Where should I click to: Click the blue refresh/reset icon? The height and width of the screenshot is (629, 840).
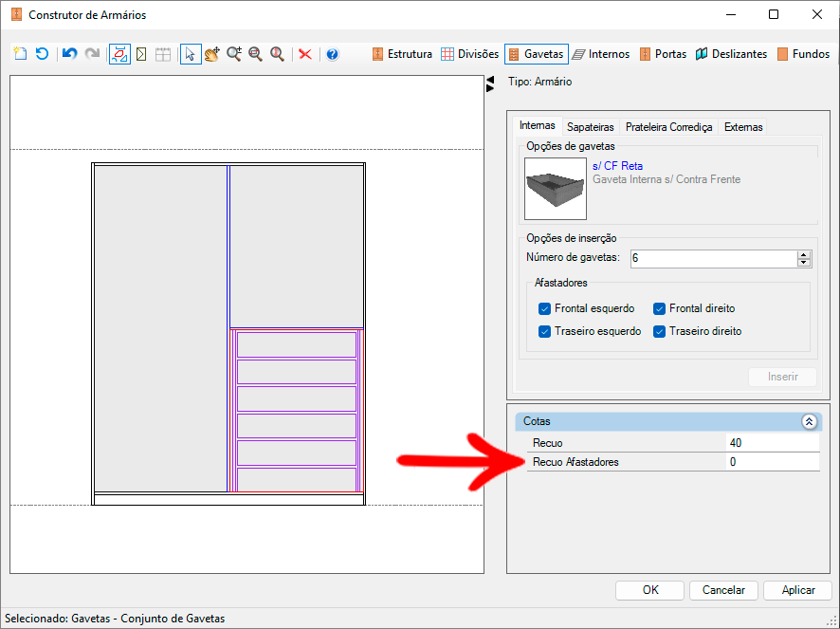tap(42, 54)
